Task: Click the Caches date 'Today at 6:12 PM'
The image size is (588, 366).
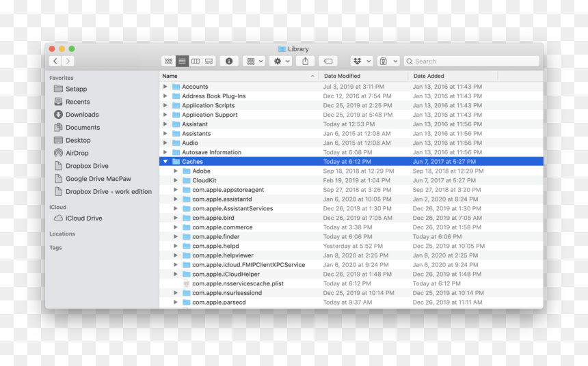Action: pos(347,161)
